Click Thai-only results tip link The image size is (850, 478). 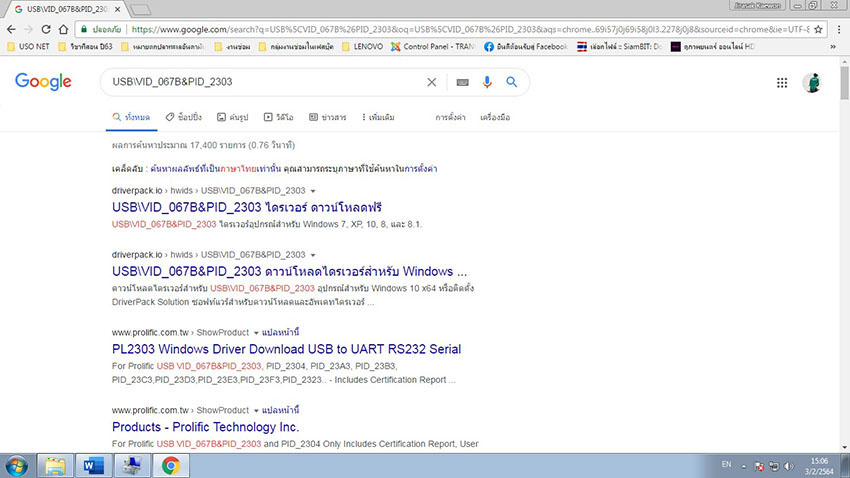coord(216,169)
